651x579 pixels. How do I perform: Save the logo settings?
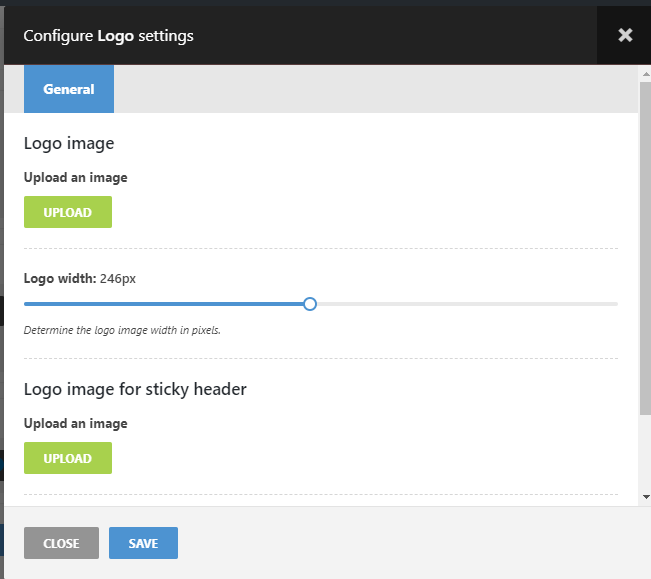point(143,543)
